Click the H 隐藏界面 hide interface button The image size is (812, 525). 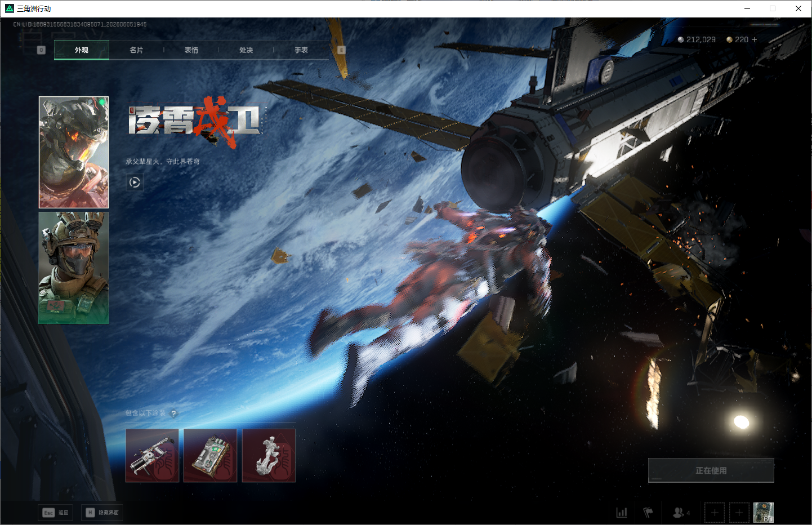(x=102, y=513)
